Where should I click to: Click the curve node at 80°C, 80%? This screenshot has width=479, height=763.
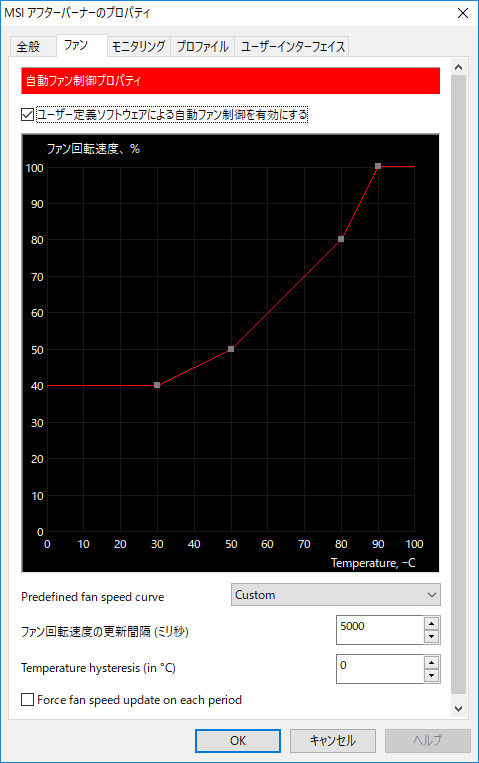(x=341, y=239)
